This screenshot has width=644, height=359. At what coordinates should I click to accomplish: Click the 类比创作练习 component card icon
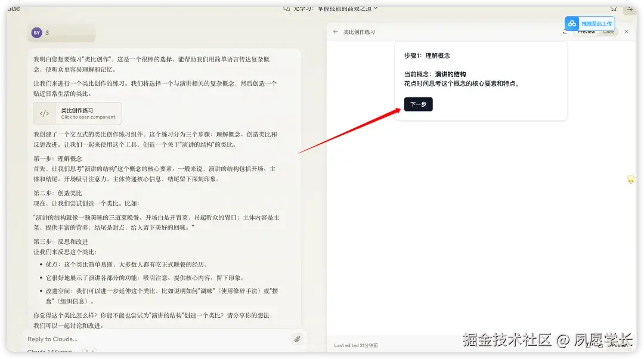[x=45, y=113]
